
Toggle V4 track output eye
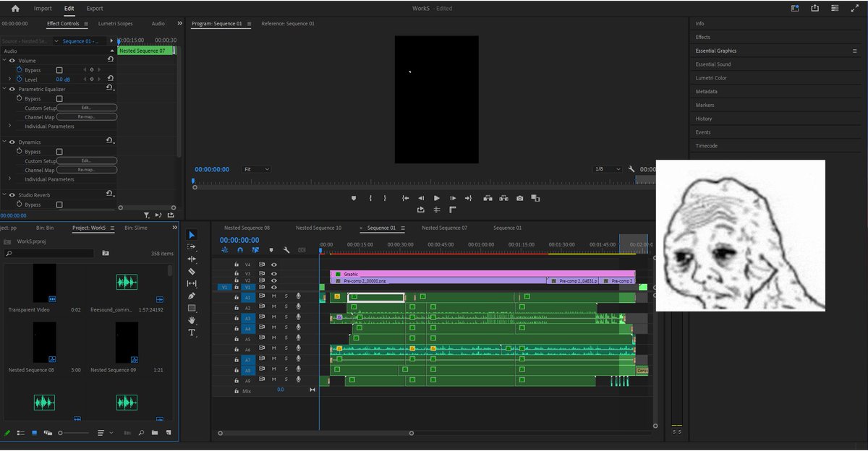(x=274, y=265)
